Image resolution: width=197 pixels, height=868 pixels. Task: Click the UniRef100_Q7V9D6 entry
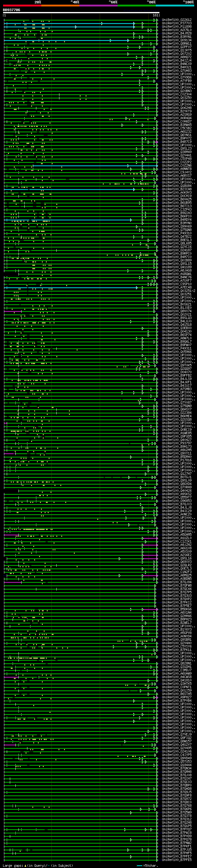click(177, 78)
